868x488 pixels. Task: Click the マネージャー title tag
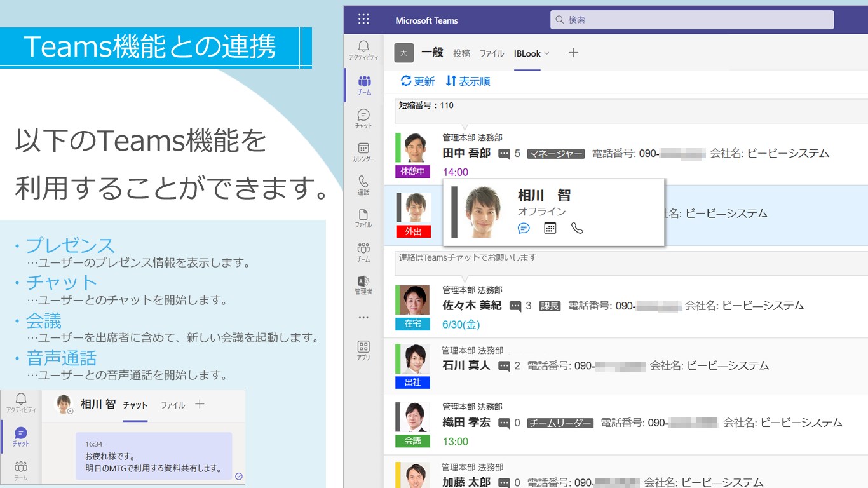click(x=555, y=154)
